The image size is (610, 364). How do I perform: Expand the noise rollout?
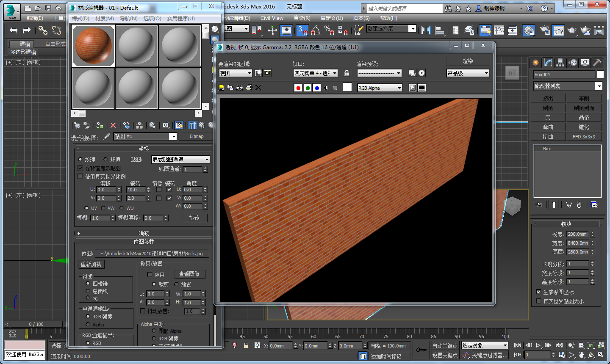144,233
